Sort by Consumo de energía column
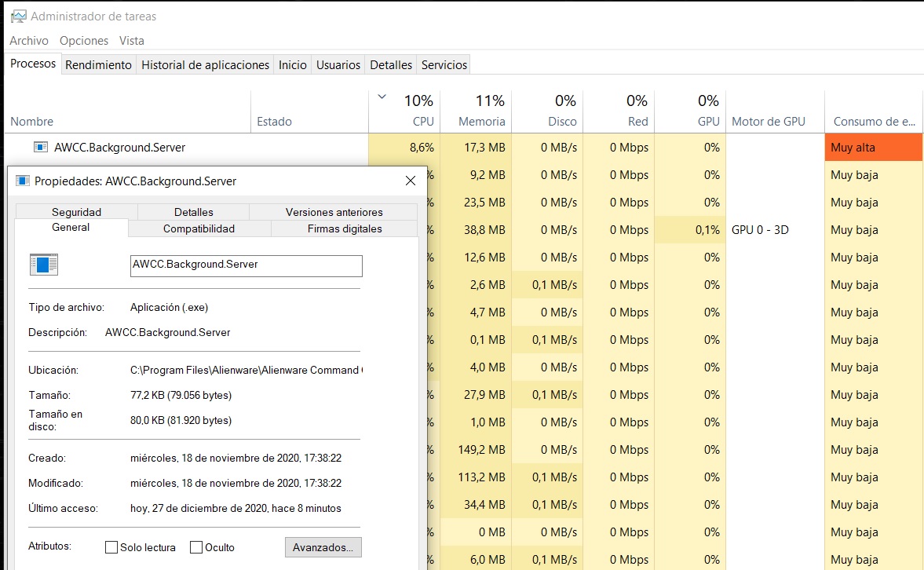The image size is (924, 570). 874,112
